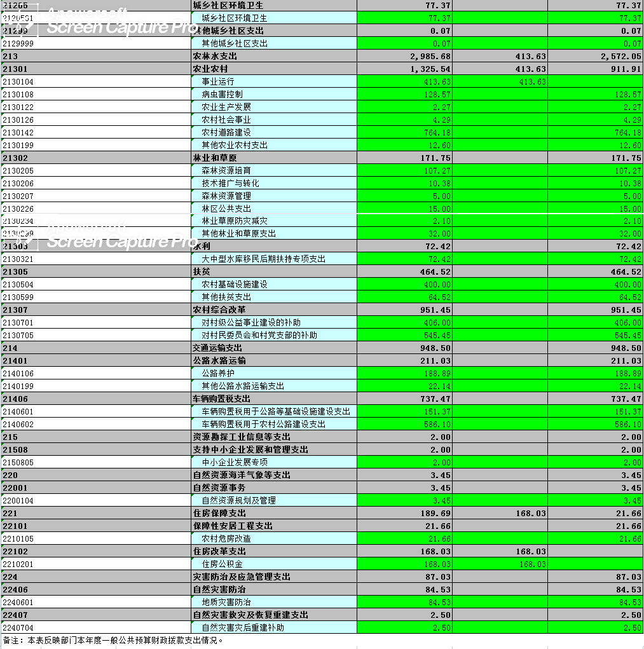This screenshot has width=644, height=649.
Task: Click the 车辆购置税用于农村公路建设支出 cell
Action: [x=274, y=424]
